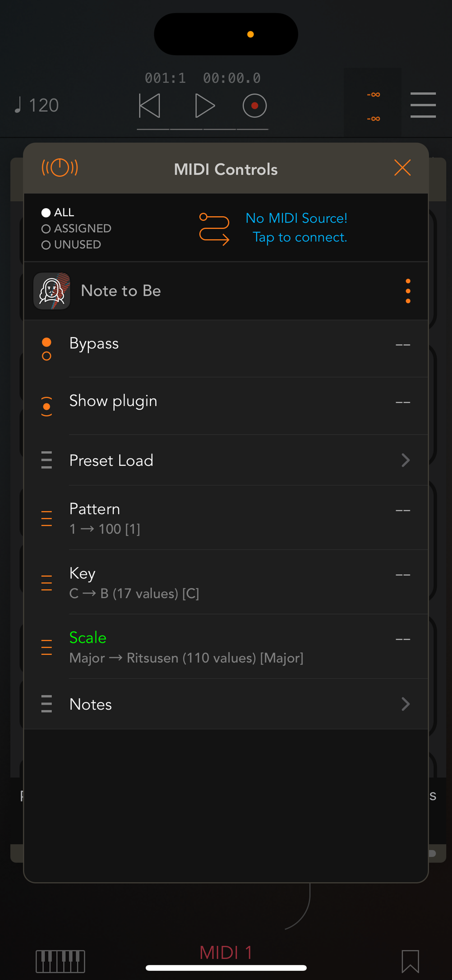Tap the MIDI learn knob icon

(x=60, y=168)
